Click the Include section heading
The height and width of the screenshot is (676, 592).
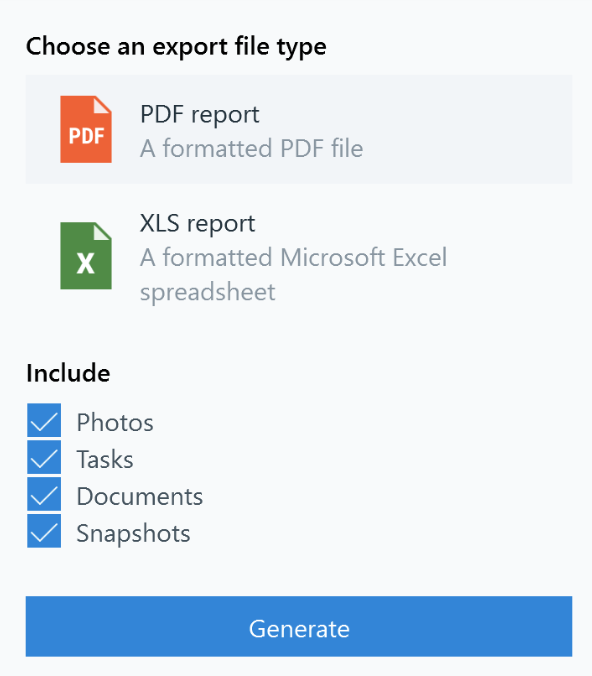(x=68, y=373)
